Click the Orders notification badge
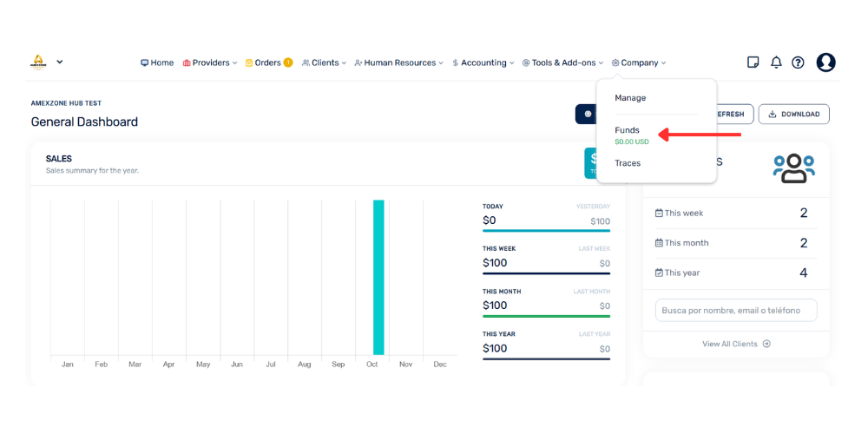Image resolution: width=868 pixels, height=434 pixels. [x=288, y=62]
